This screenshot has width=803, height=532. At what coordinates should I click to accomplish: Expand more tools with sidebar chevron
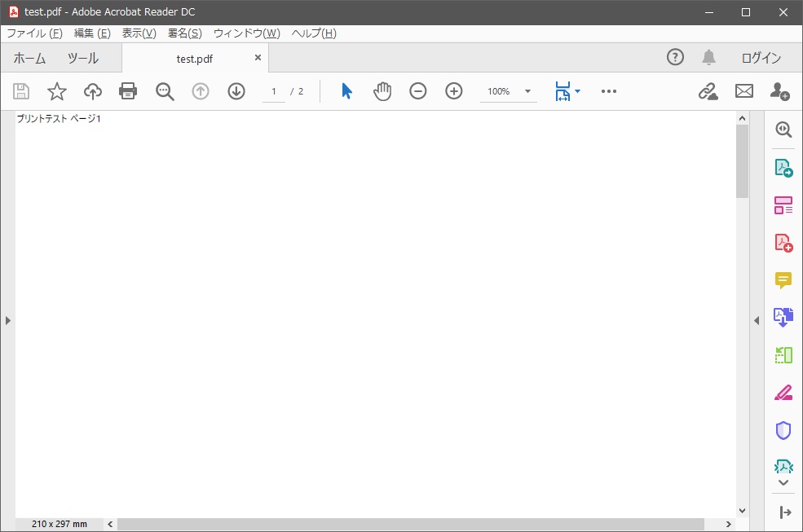coord(783,482)
